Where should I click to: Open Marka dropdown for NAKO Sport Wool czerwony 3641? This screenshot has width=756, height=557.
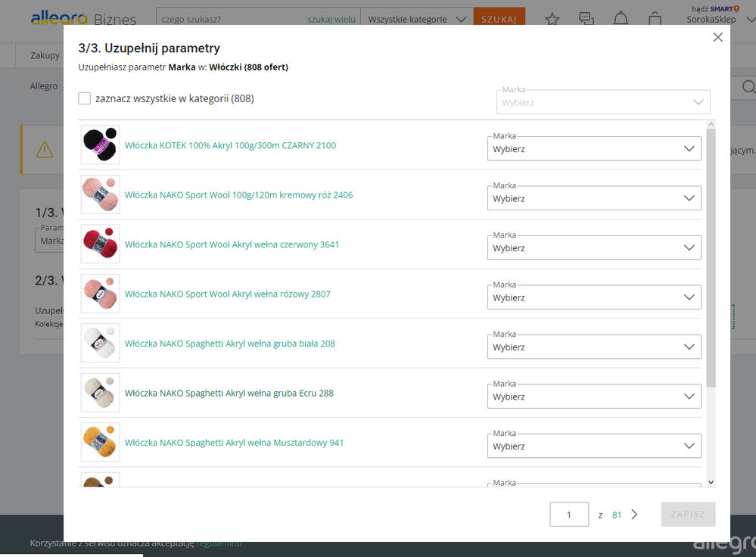click(x=594, y=248)
